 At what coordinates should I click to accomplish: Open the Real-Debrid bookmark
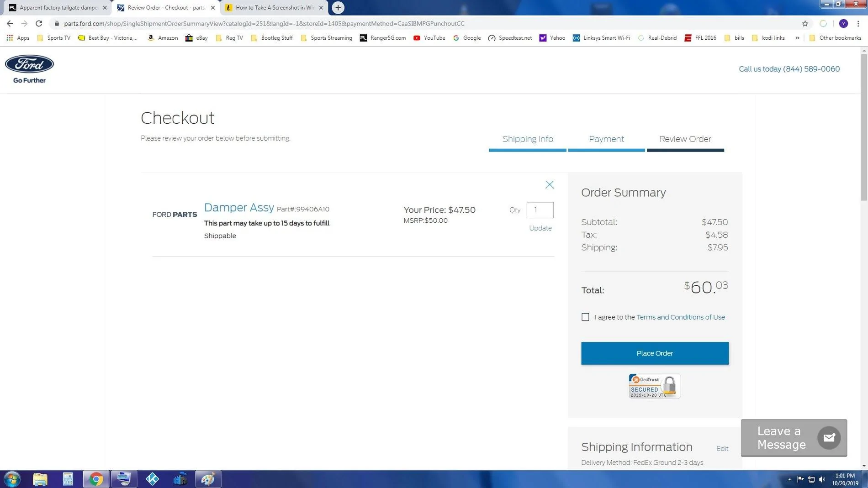(x=657, y=38)
